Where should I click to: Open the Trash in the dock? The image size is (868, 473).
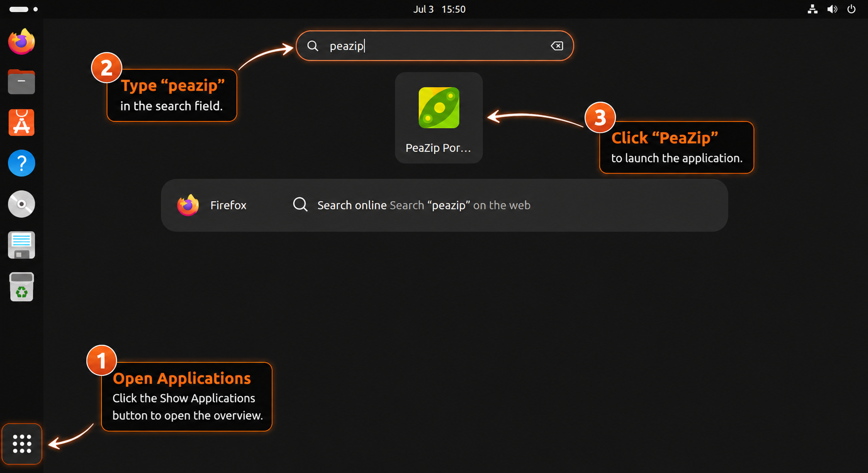tap(21, 287)
